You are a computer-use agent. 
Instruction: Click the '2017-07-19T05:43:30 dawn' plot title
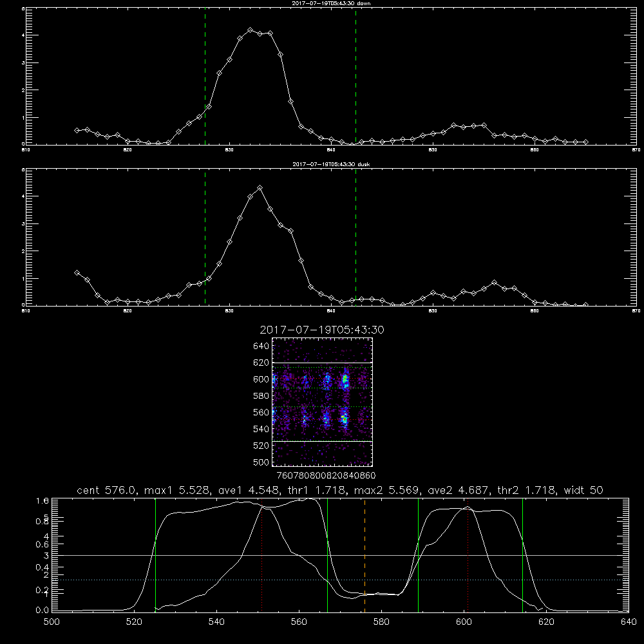pyautogui.click(x=331, y=3)
